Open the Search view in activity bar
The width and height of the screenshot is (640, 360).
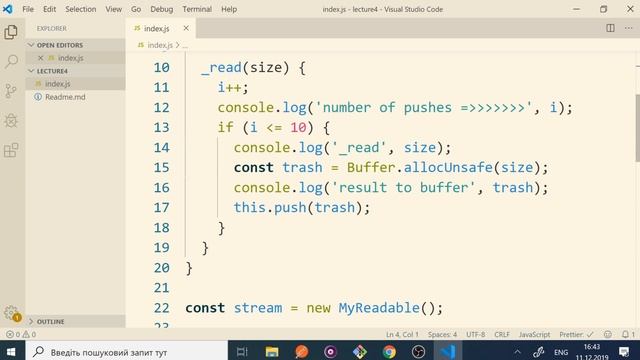tap(11, 62)
